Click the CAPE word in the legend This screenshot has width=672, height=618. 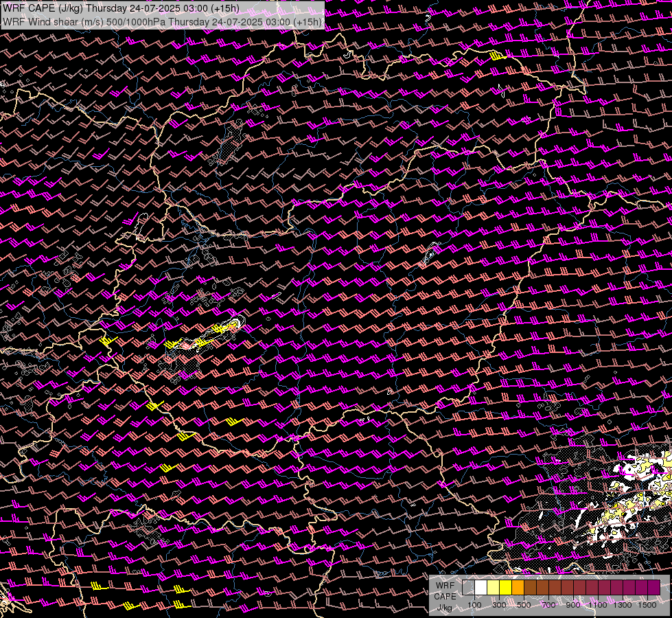click(445, 597)
